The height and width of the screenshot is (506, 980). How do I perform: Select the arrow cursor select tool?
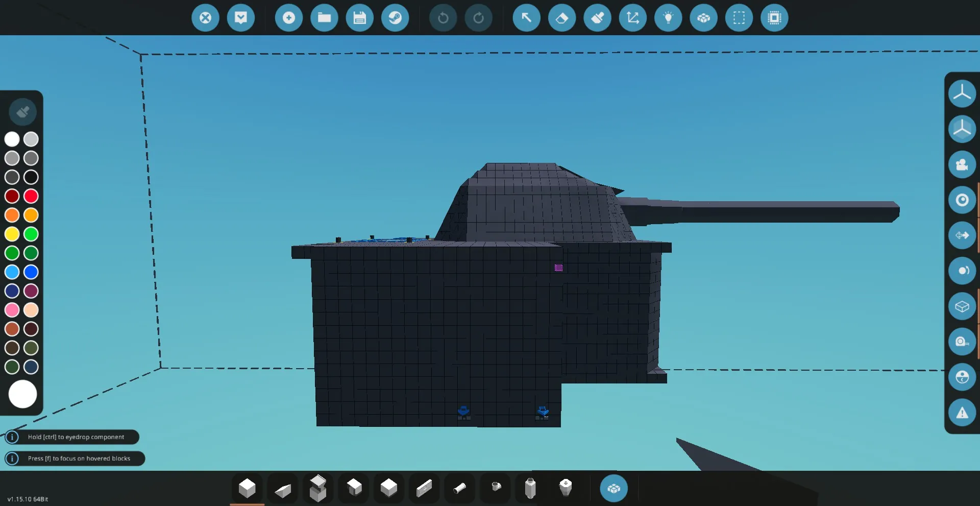[x=526, y=18]
